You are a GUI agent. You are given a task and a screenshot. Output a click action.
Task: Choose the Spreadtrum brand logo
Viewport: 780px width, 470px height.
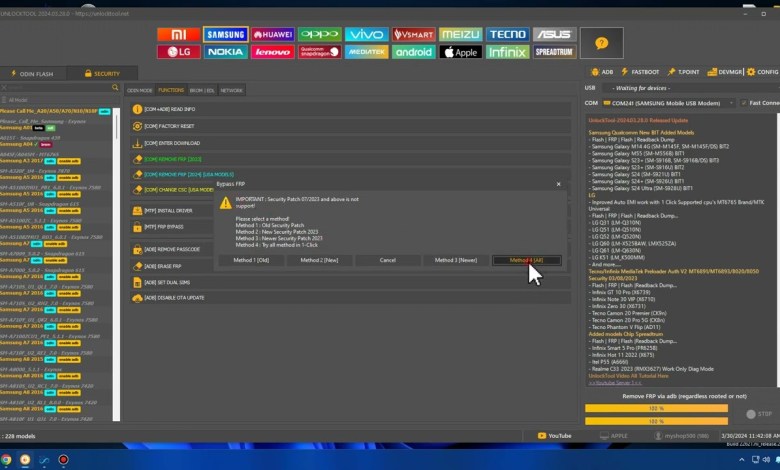pos(555,52)
